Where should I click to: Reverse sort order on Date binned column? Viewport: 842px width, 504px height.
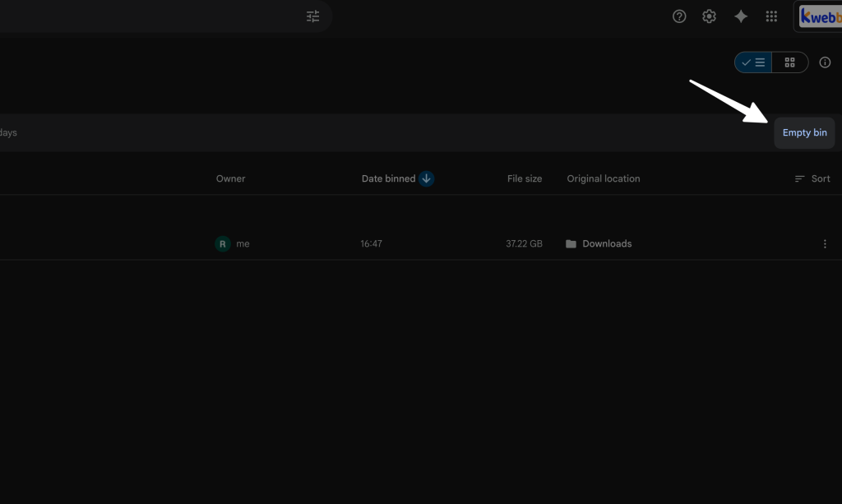[426, 178]
